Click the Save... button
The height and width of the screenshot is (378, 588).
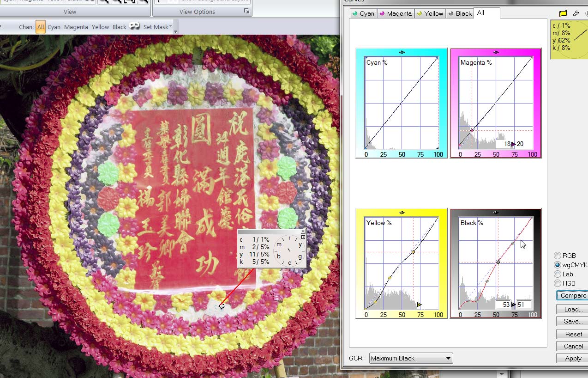pyautogui.click(x=572, y=321)
